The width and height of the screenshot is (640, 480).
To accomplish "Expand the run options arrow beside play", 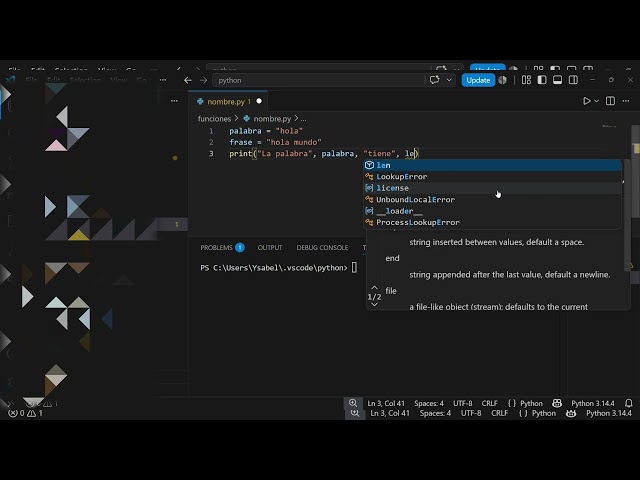I will 596,101.
